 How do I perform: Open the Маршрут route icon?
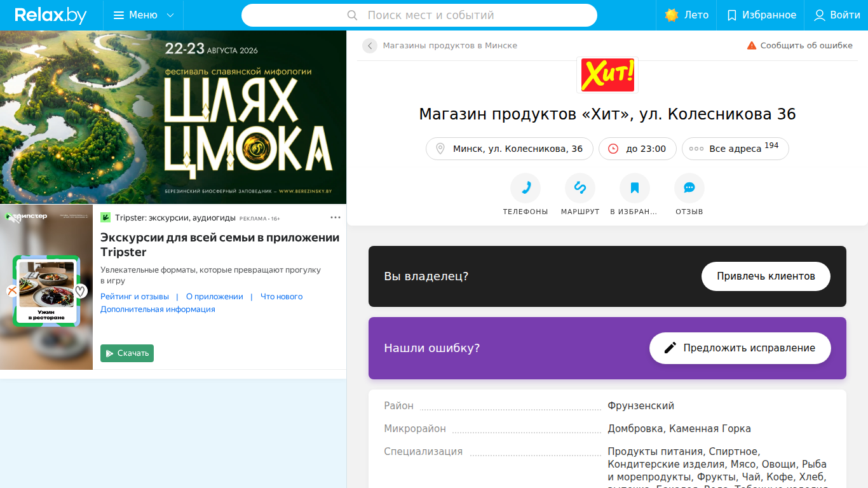pyautogui.click(x=580, y=188)
